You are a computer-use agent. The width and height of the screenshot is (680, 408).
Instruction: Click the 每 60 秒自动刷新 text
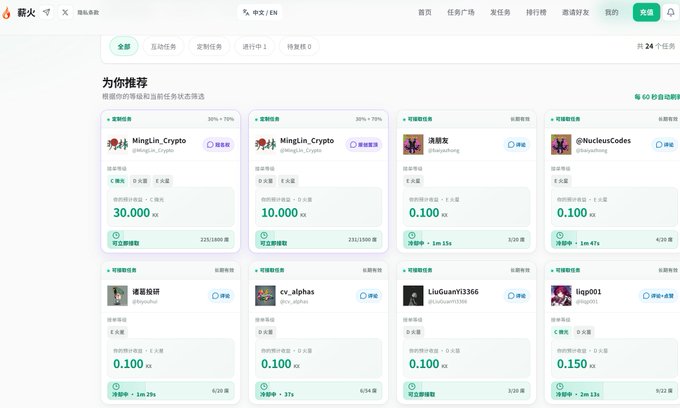tap(657, 97)
